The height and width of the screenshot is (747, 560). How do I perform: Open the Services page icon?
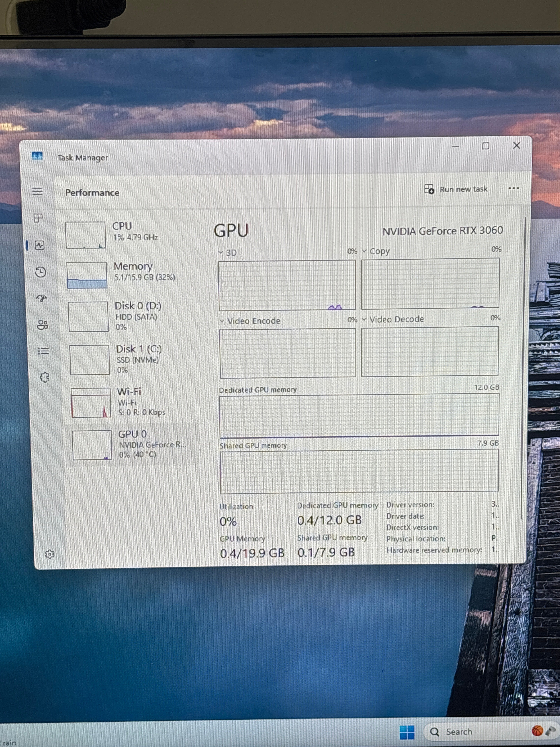[x=45, y=377]
